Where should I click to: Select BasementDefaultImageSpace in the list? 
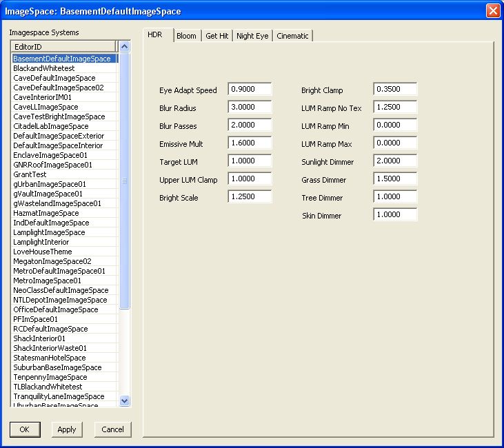(x=64, y=59)
